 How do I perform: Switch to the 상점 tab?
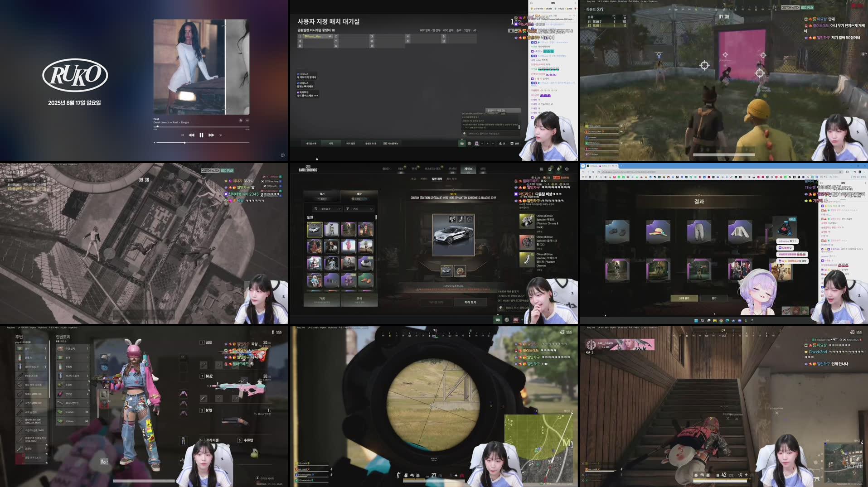click(483, 169)
